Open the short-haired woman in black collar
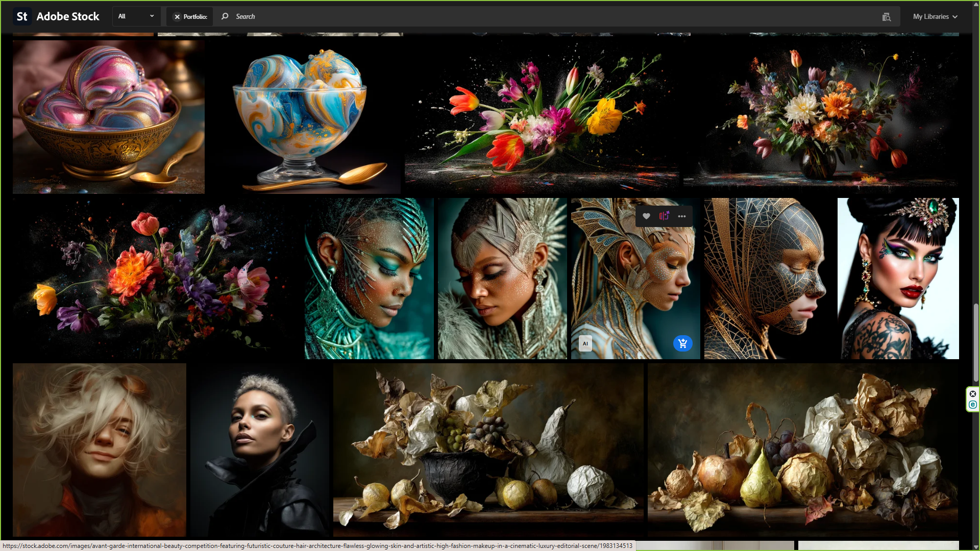This screenshot has height=551, width=980. point(260,450)
